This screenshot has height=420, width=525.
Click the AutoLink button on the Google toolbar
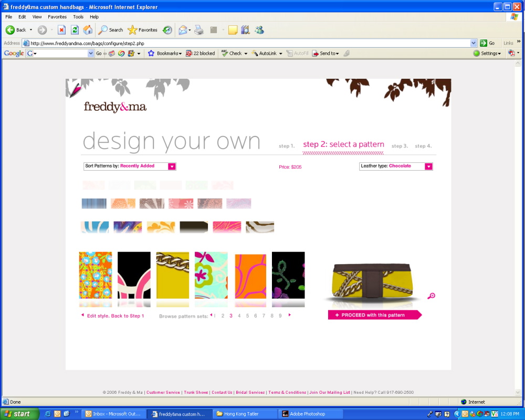tap(264, 53)
